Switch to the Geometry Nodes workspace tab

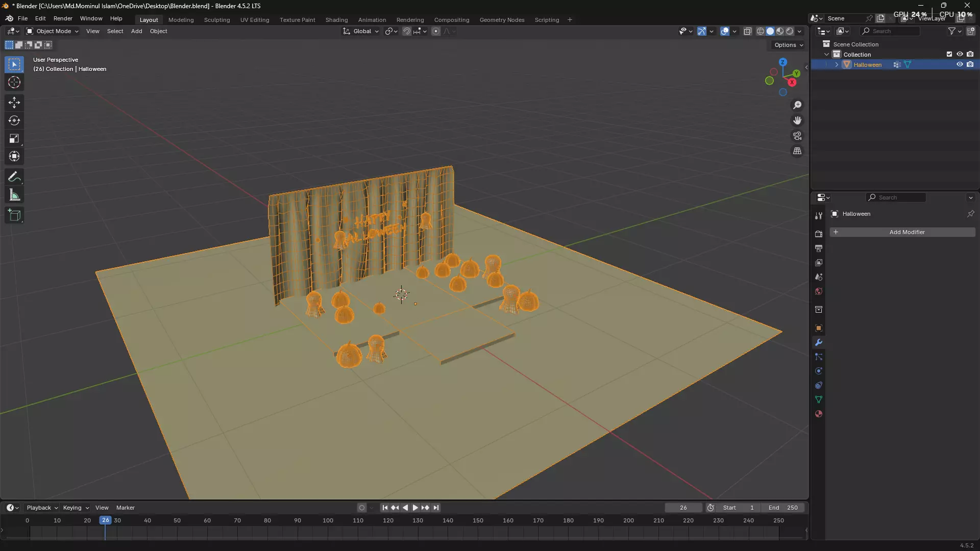click(x=502, y=20)
